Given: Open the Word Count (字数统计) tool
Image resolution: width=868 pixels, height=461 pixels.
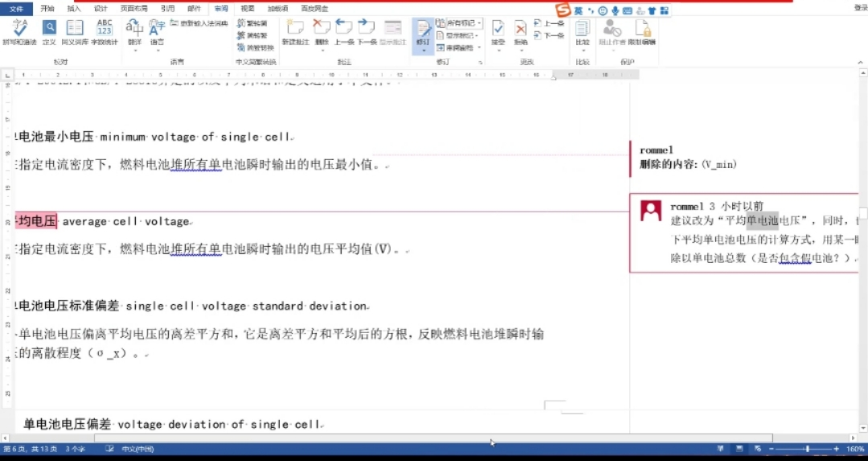Looking at the screenshot, I should coord(104,31).
